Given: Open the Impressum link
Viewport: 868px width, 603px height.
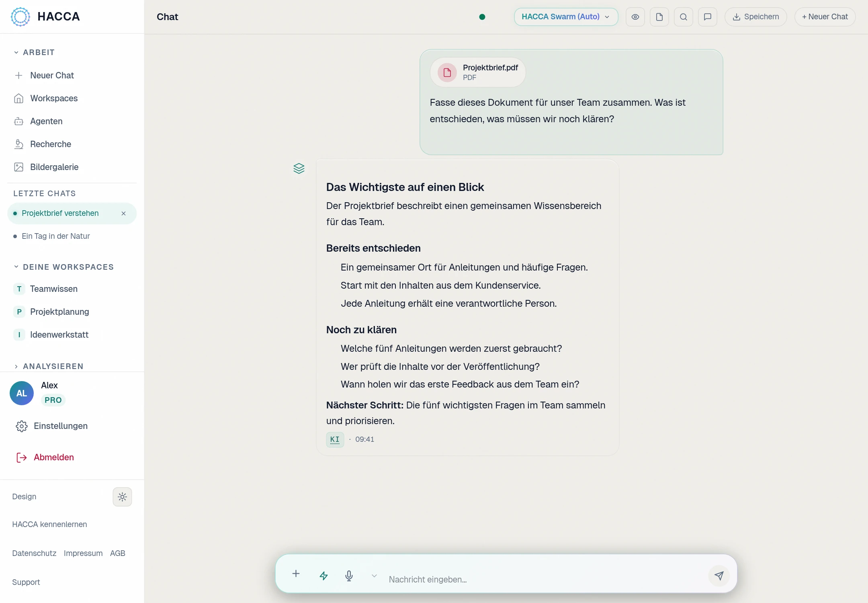Looking at the screenshot, I should (x=83, y=553).
